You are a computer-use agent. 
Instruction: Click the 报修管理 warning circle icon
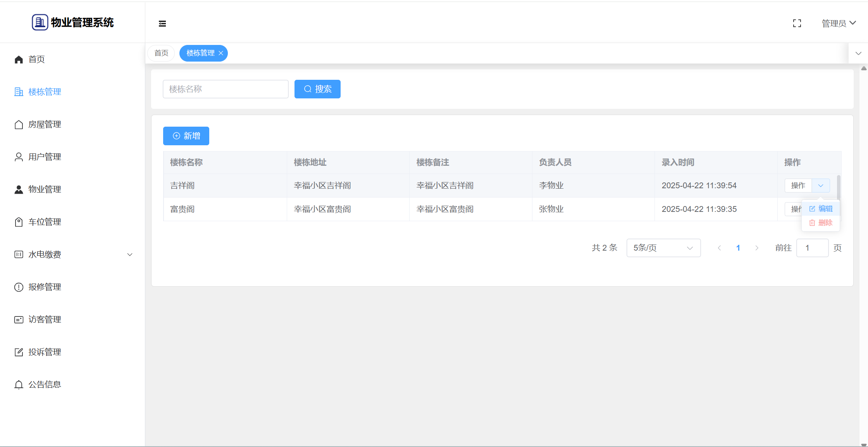click(19, 287)
